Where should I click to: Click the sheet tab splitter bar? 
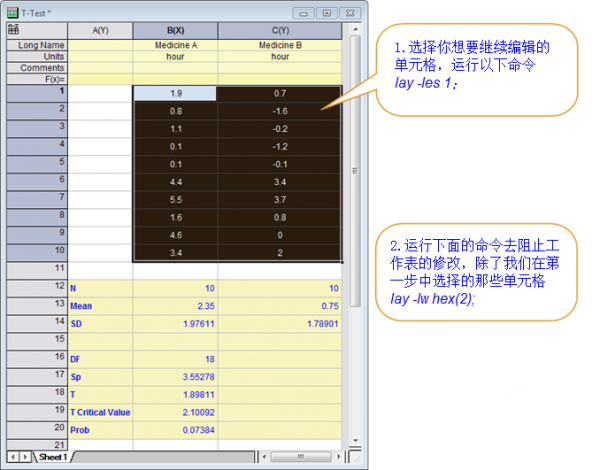pos(257,457)
